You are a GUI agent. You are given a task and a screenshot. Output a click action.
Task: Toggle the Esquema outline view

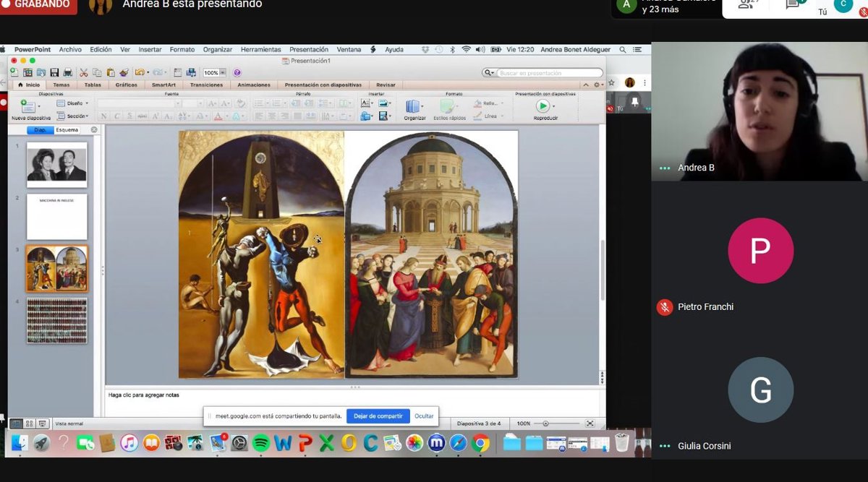pyautogui.click(x=67, y=130)
